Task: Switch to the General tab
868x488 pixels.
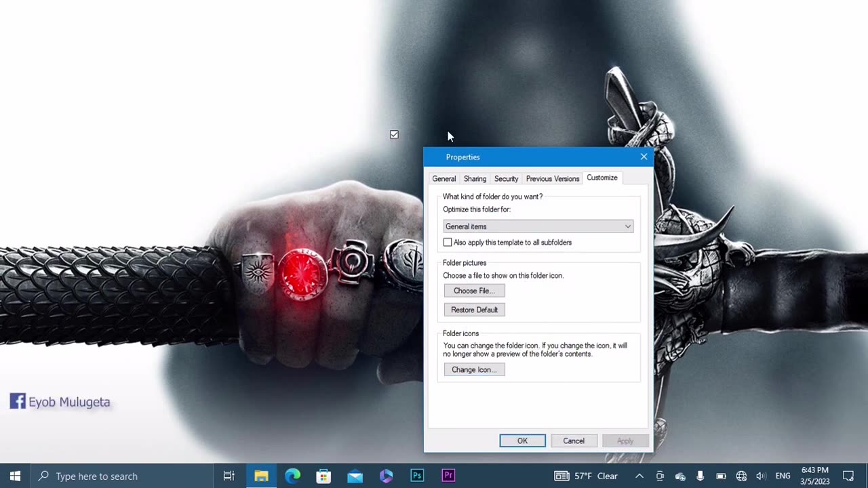Action: coord(444,179)
